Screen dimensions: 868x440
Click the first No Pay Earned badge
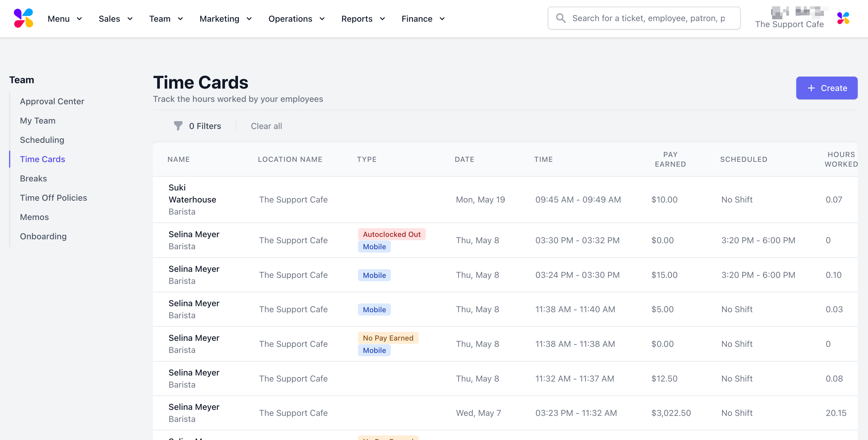pos(388,338)
